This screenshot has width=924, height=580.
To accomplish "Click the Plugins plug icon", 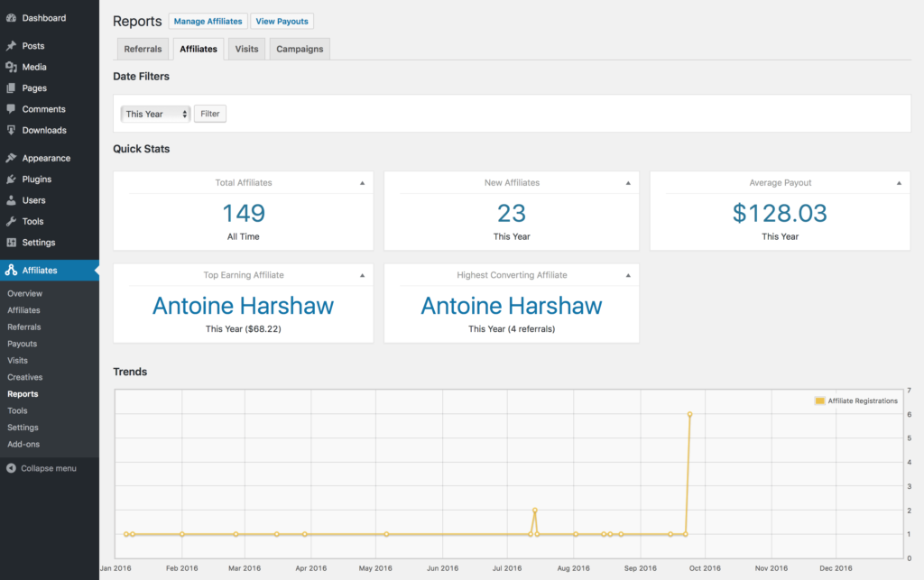I will [x=11, y=180].
